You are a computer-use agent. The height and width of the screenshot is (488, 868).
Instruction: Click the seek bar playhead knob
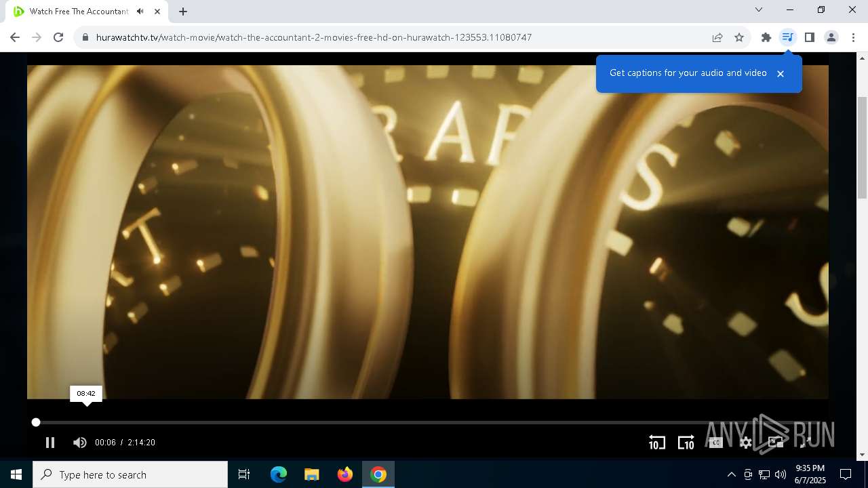pos(36,422)
